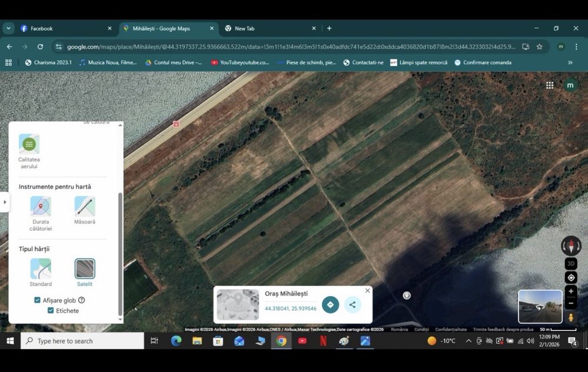Viewport: 588px width, 372px height.
Task: Toggle the 50 m map scale
Action: coord(557,329)
